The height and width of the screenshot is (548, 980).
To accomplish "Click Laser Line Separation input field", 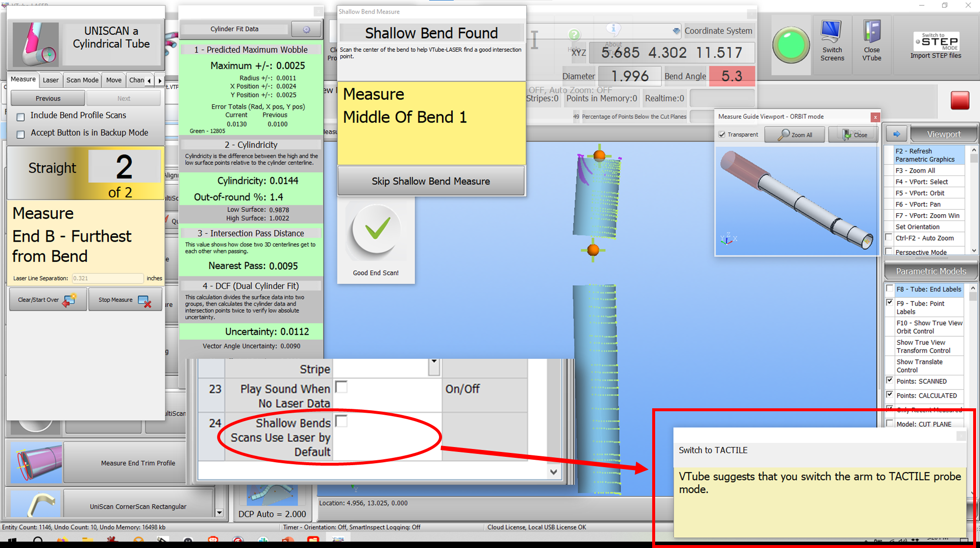I will (108, 278).
